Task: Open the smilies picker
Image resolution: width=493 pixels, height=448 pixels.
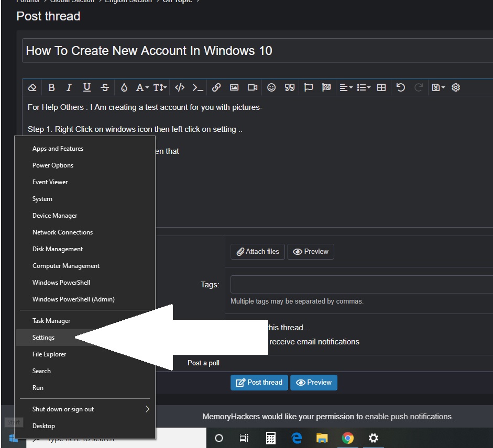Action: coord(271,87)
